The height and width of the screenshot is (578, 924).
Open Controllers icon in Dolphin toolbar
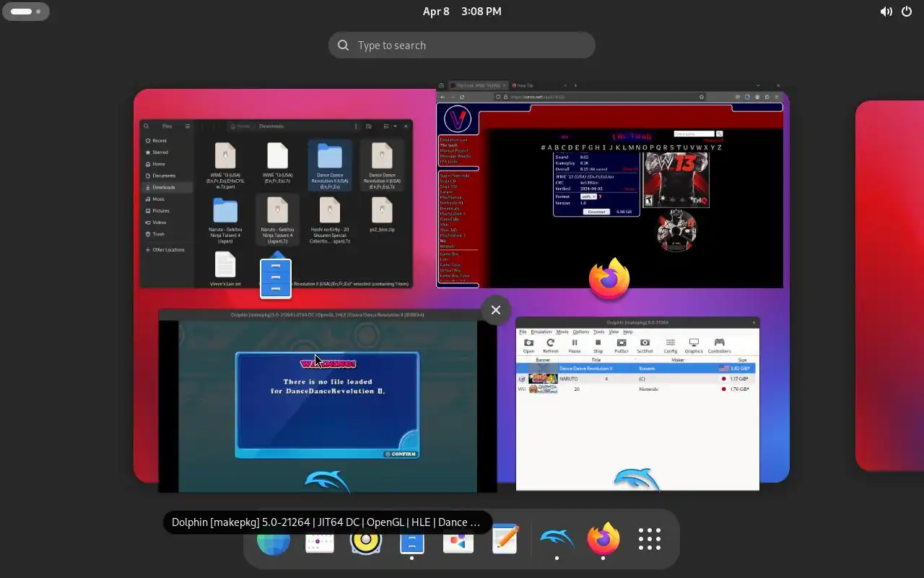click(719, 345)
